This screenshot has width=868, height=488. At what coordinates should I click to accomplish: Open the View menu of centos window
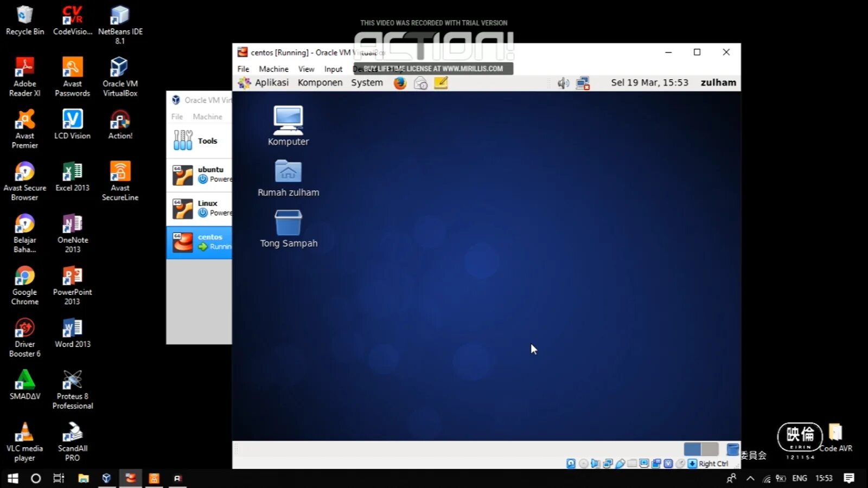pos(306,69)
